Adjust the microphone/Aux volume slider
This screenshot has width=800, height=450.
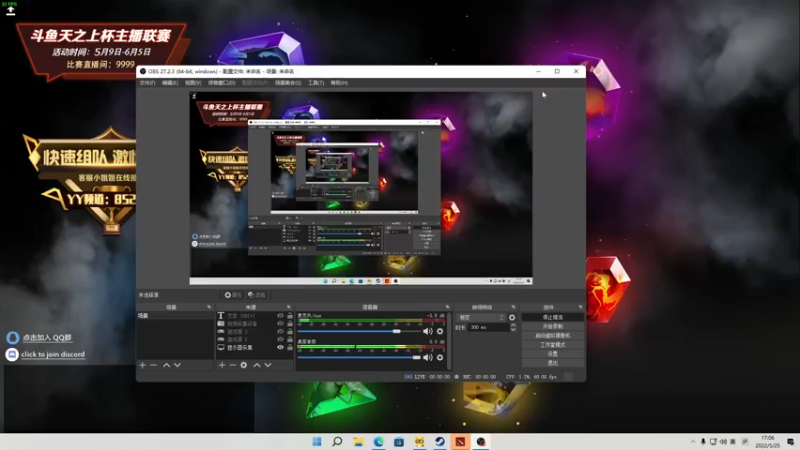[x=359, y=332]
